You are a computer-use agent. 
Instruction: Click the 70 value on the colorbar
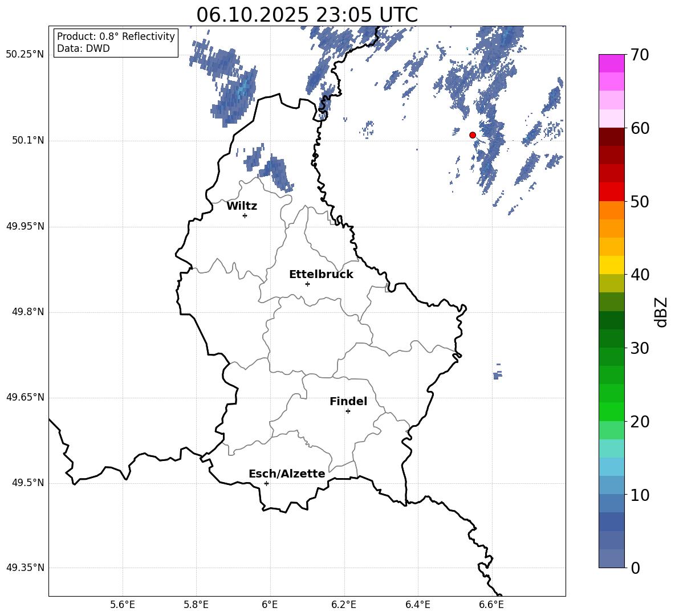(640, 55)
